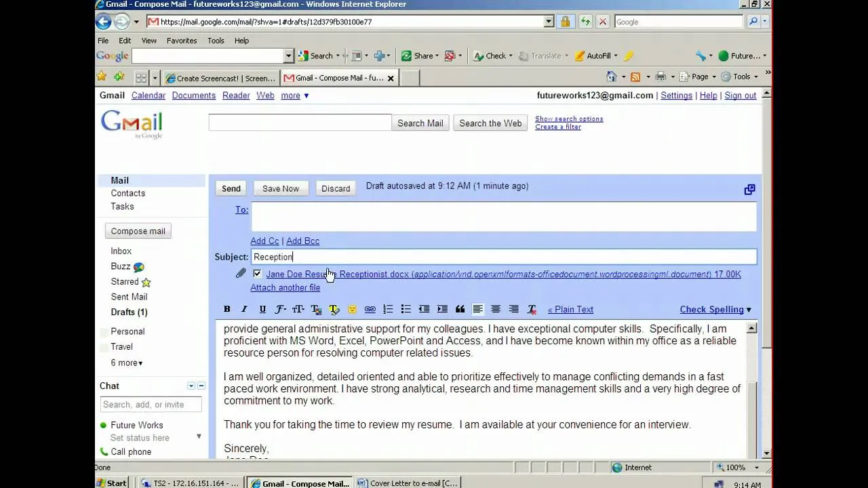Screen dimensions: 868x488
Task: Open the insert link tool
Action: point(370,309)
